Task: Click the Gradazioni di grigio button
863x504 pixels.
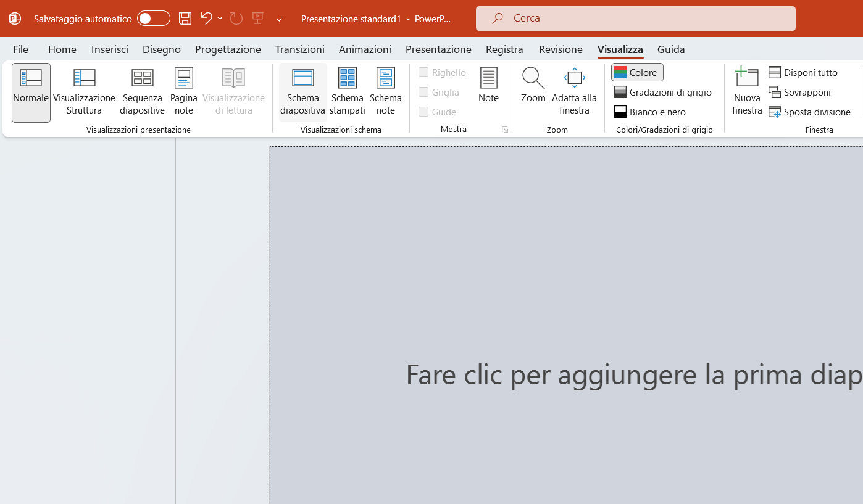Action: point(663,92)
